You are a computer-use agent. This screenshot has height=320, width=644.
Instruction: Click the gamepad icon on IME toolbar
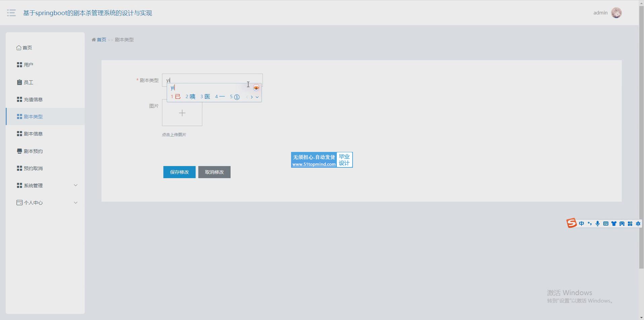tap(622, 224)
